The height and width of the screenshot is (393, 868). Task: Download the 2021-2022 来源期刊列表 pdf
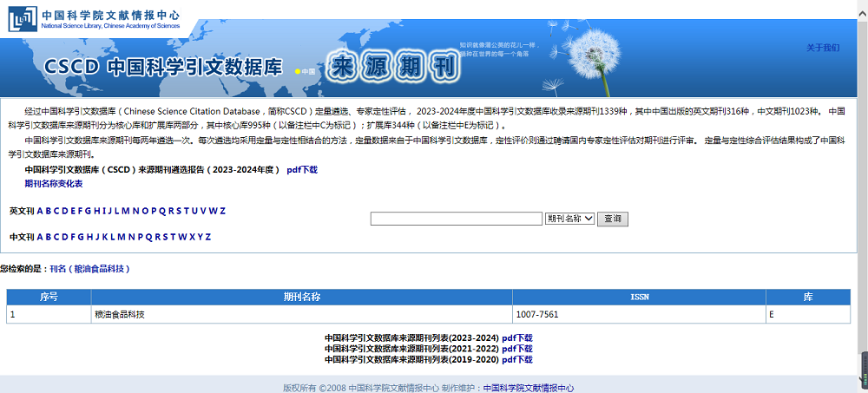click(517, 349)
